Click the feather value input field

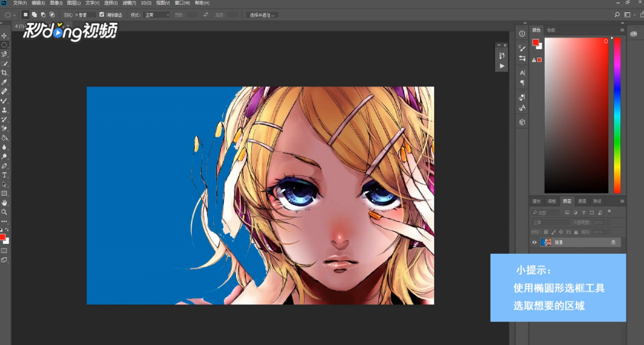click(x=85, y=15)
